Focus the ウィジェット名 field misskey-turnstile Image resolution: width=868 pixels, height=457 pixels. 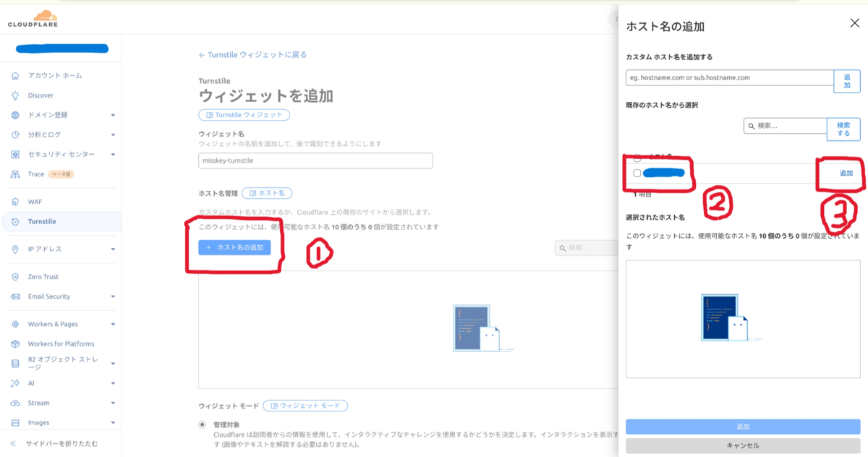315,161
